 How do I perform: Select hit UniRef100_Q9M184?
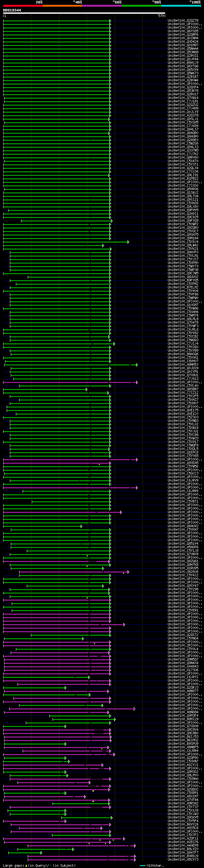183,238
